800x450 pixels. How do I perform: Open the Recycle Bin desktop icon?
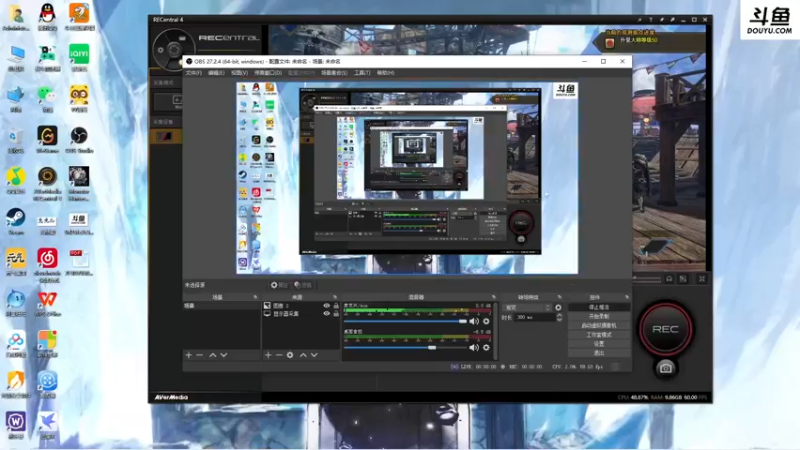coord(16,139)
